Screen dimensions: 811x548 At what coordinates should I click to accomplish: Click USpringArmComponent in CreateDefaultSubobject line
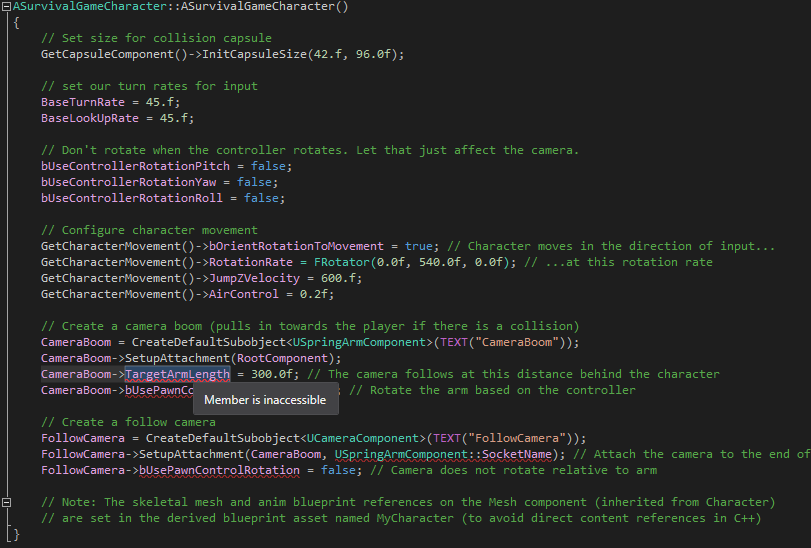(x=359, y=343)
